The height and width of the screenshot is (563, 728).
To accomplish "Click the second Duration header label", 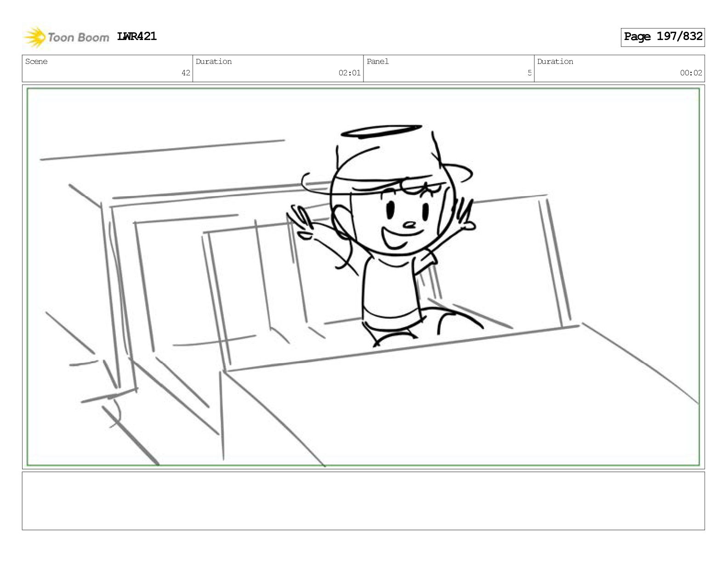I will pyautogui.click(x=555, y=62).
